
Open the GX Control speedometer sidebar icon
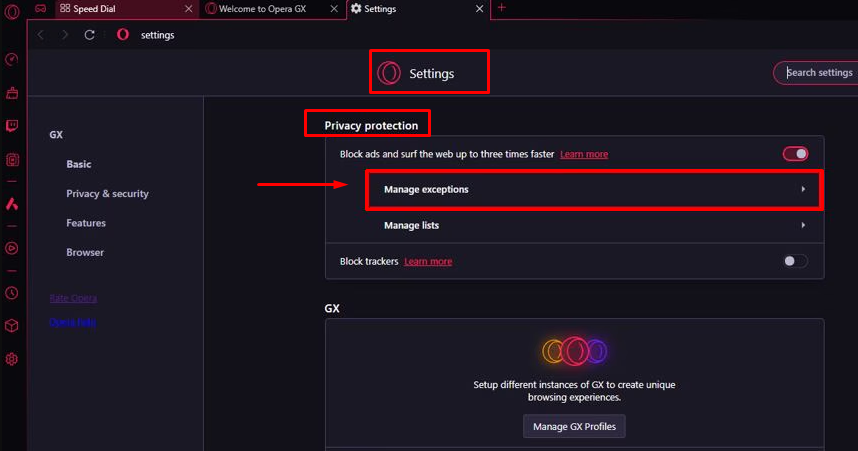point(11,59)
